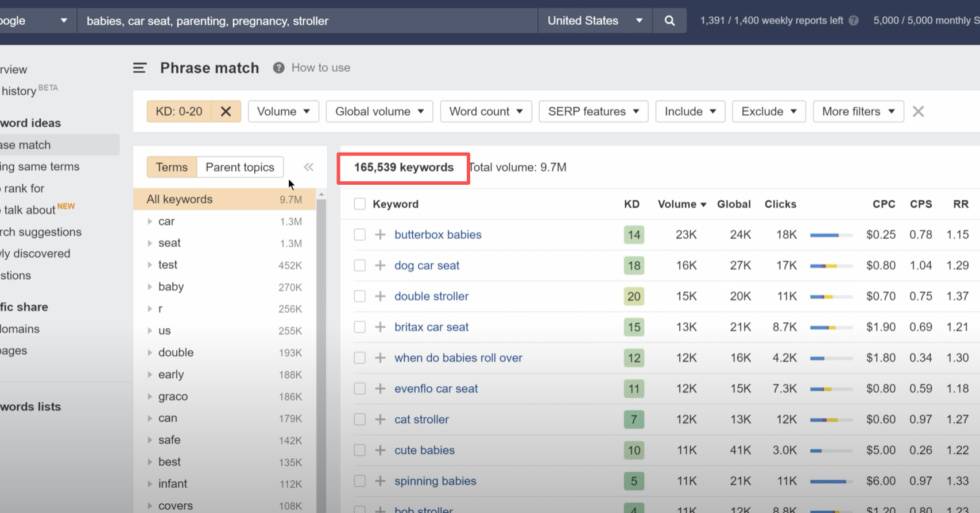Expand the seat term group
The width and height of the screenshot is (980, 513).
[x=150, y=243]
